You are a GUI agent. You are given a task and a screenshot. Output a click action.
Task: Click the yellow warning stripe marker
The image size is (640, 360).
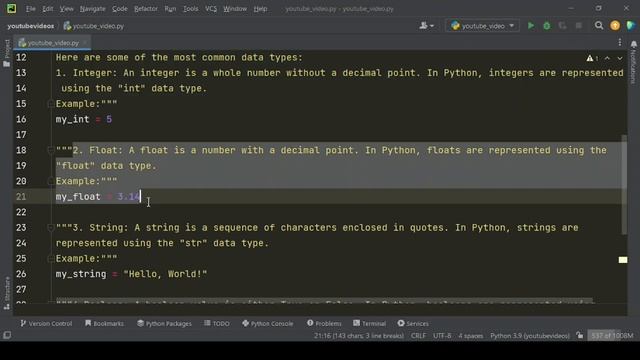623,260
